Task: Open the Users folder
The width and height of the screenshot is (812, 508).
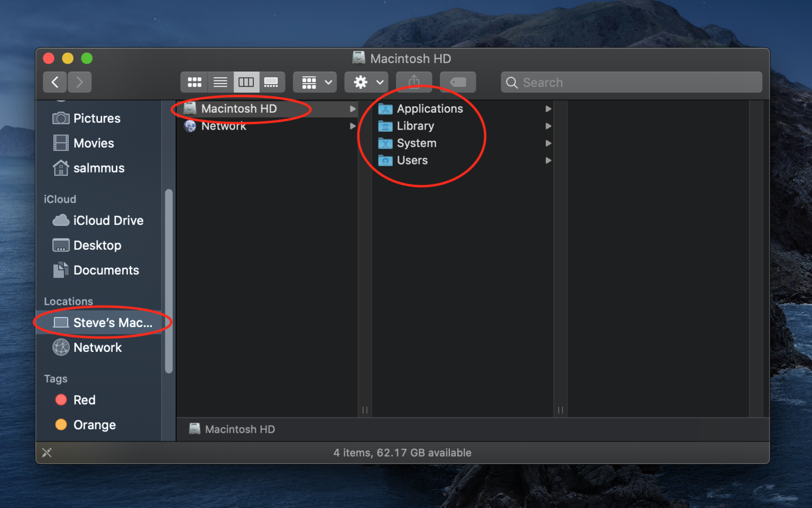Action: tap(463, 160)
